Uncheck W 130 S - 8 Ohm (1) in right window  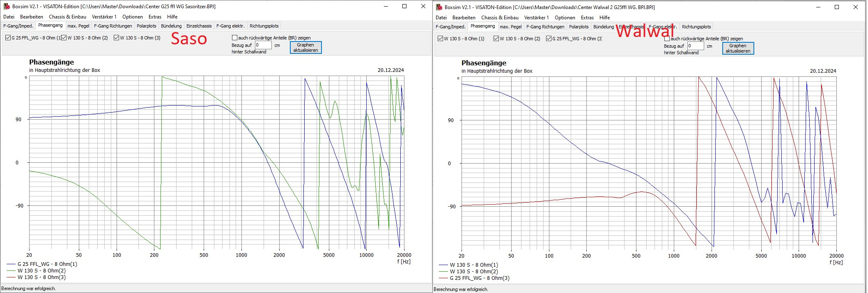[x=441, y=39]
